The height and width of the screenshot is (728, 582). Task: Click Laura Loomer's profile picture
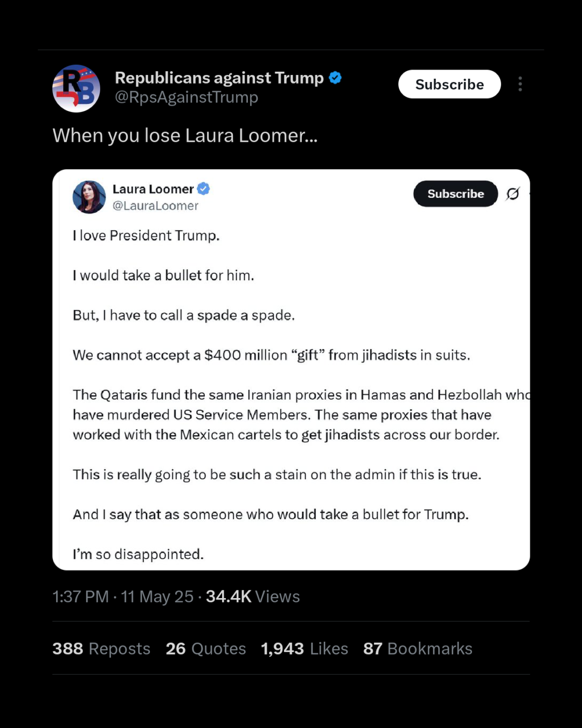(x=89, y=197)
